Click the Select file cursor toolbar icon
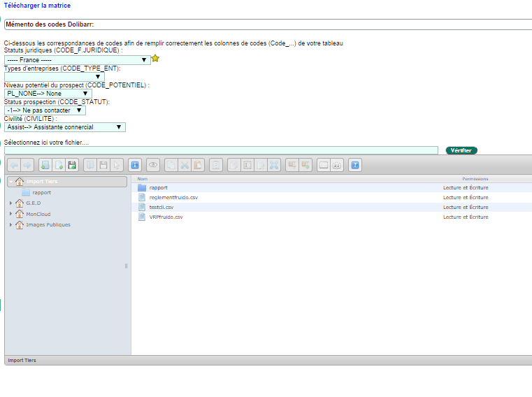This screenshot has width=532, height=397. (117, 165)
